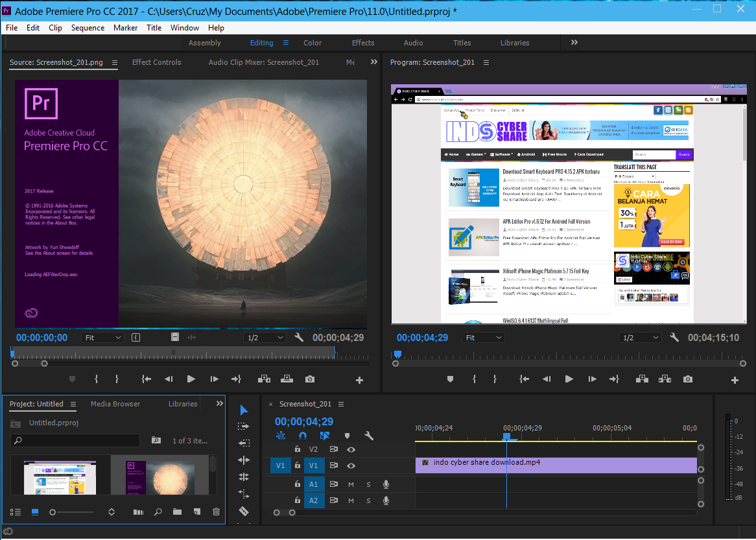The width and height of the screenshot is (756, 540).
Task: Click the Insert button in Source monitor
Action: (264, 379)
